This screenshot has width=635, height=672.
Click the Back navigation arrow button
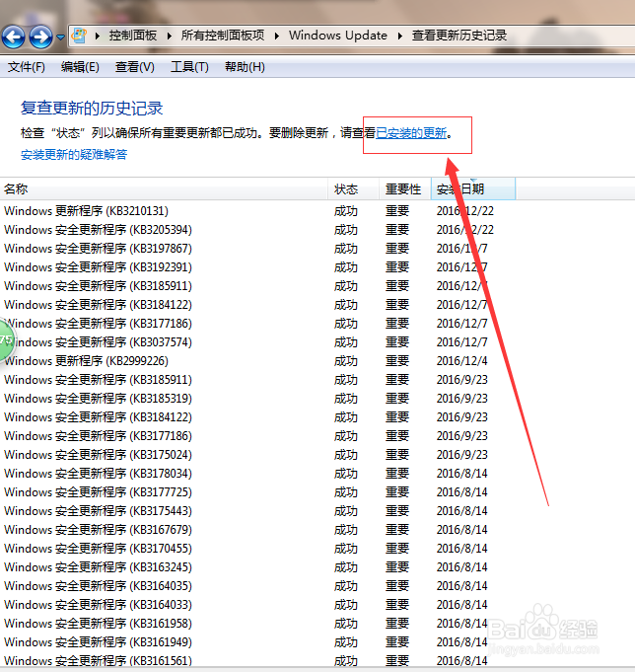pyautogui.click(x=13, y=37)
